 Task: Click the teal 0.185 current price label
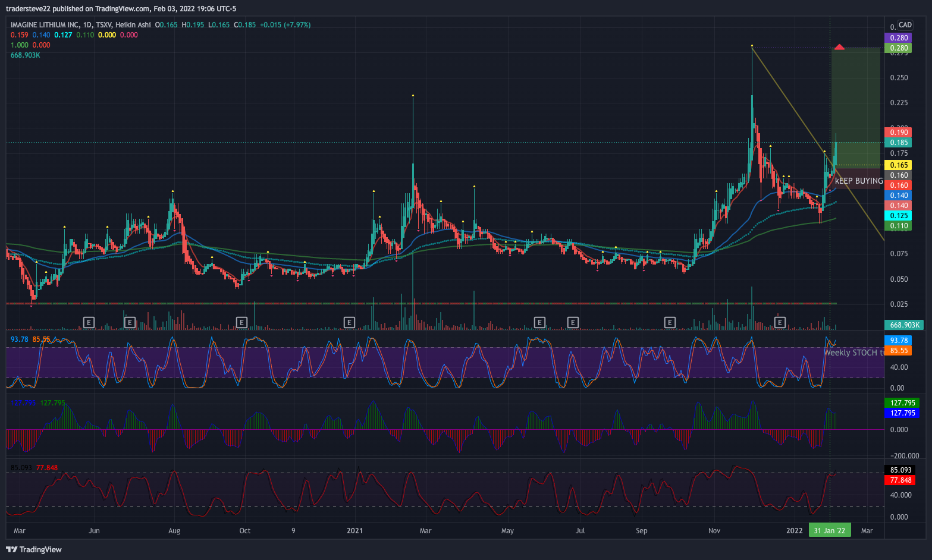coord(898,142)
